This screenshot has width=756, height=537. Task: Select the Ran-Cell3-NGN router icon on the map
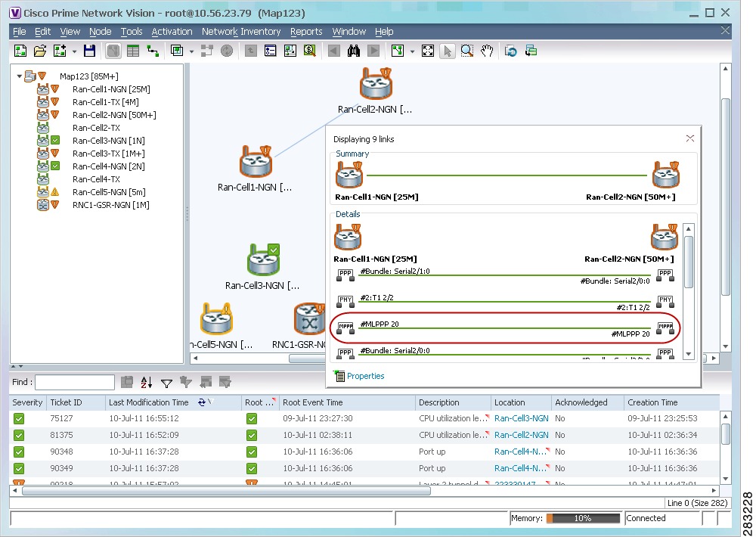[x=263, y=260]
